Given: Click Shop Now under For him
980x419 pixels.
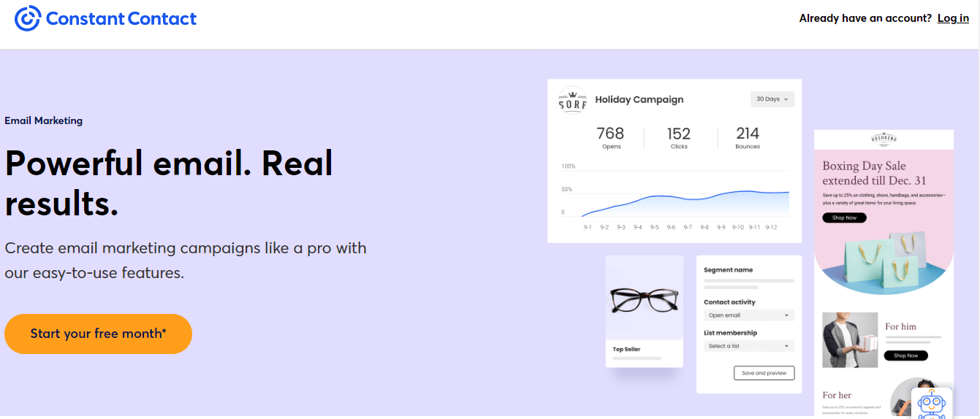Looking at the screenshot, I should 905,355.
